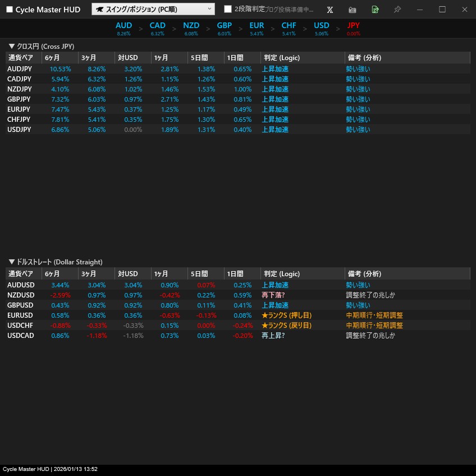Pin the window with the pushpin icon
Screen dimensions: 476x476
pyautogui.click(x=397, y=10)
